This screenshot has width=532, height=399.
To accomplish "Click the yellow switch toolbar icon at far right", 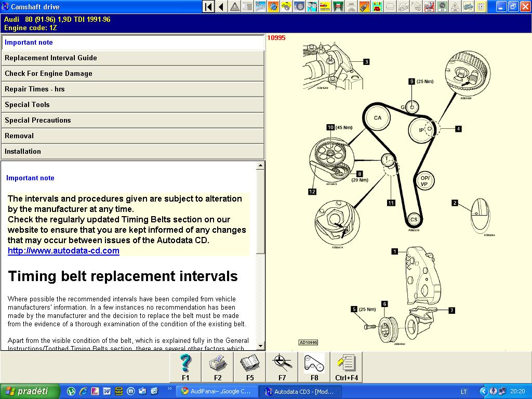I will tap(481, 6).
